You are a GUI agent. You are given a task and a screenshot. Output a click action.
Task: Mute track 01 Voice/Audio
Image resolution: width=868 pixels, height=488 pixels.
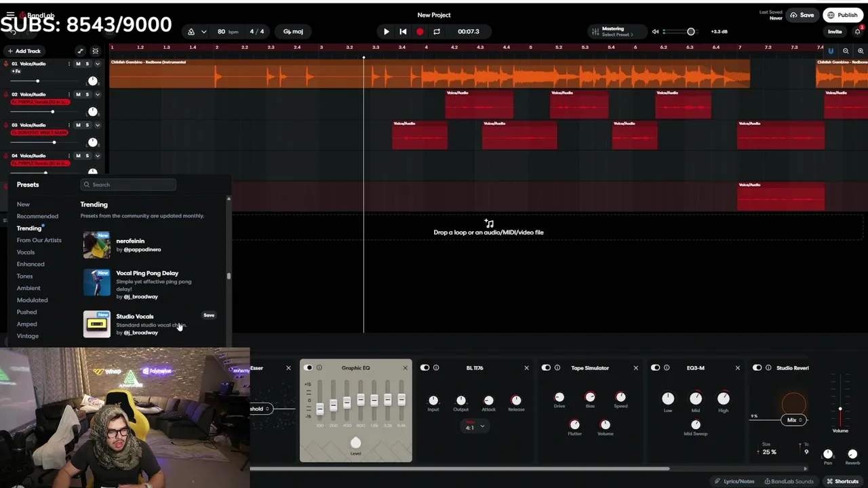tap(78, 64)
